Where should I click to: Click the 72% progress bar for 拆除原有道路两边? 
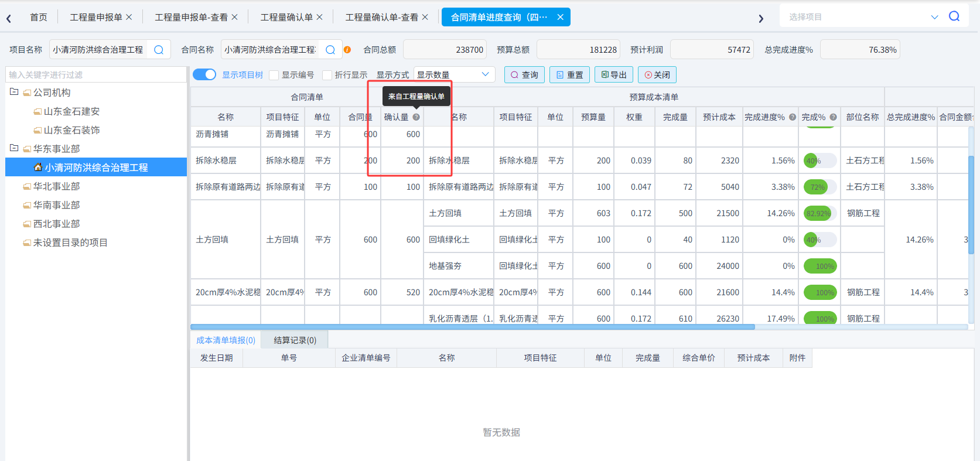[819, 187]
